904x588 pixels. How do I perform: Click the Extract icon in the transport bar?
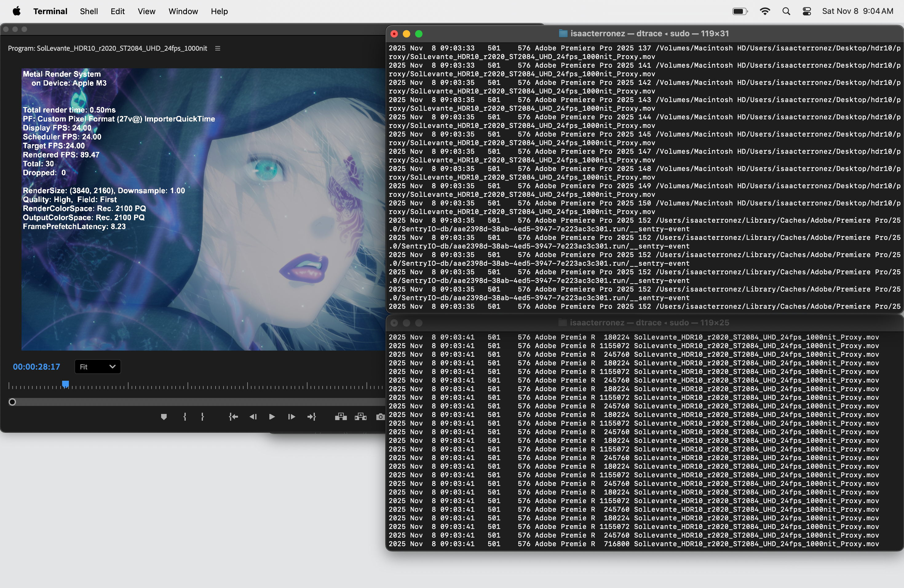pos(360,417)
